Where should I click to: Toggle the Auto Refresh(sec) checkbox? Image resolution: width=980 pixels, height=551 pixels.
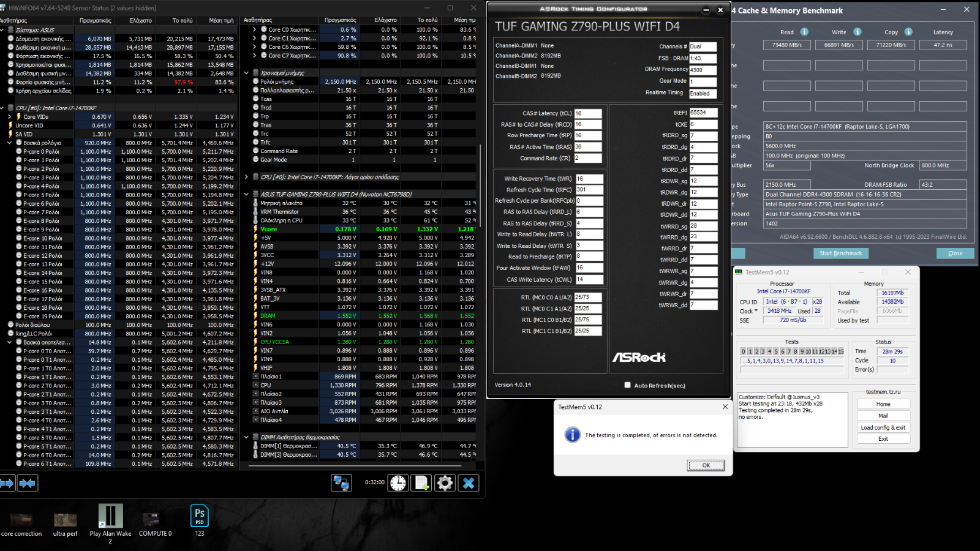point(627,385)
